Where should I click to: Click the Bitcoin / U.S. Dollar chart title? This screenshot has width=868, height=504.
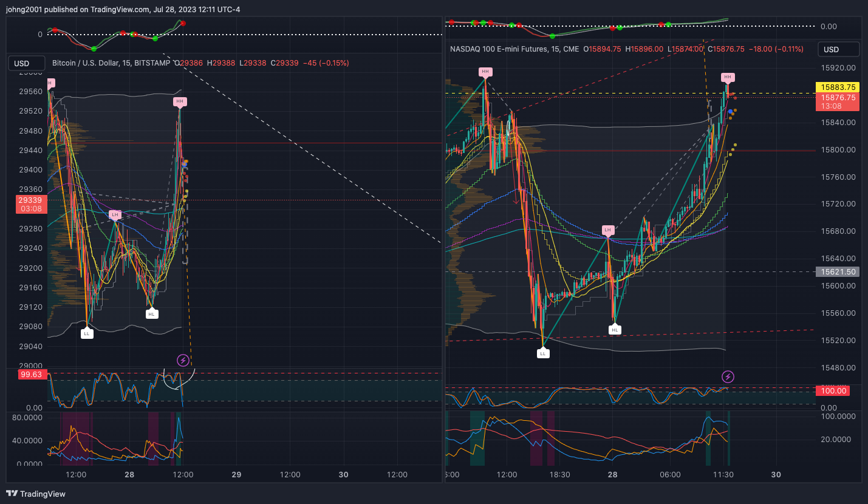[111, 63]
